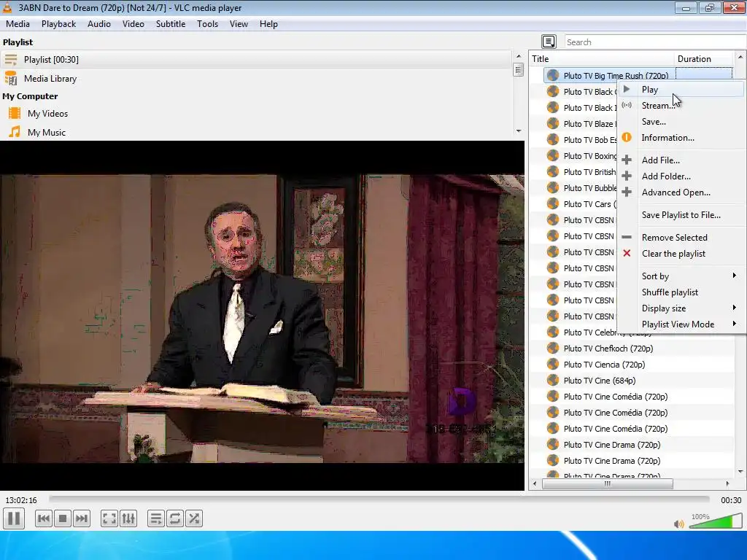Click globe icon beside Pluto TV Boxing
Viewport: 747px width, 560px height.
(x=553, y=155)
